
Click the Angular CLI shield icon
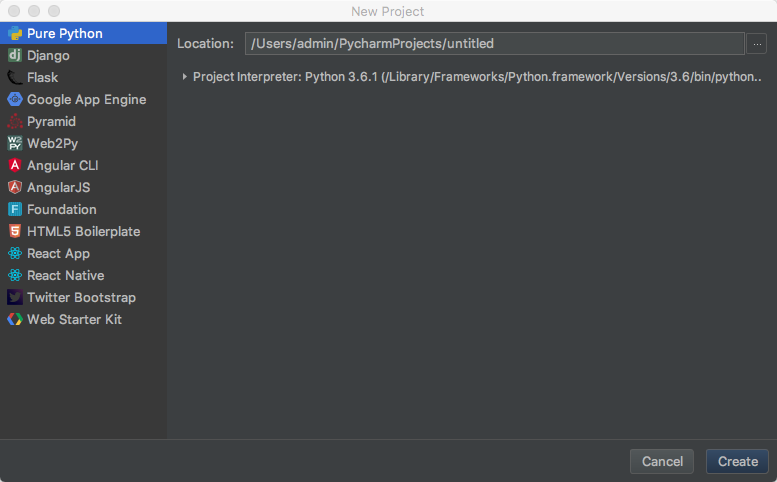tap(15, 165)
